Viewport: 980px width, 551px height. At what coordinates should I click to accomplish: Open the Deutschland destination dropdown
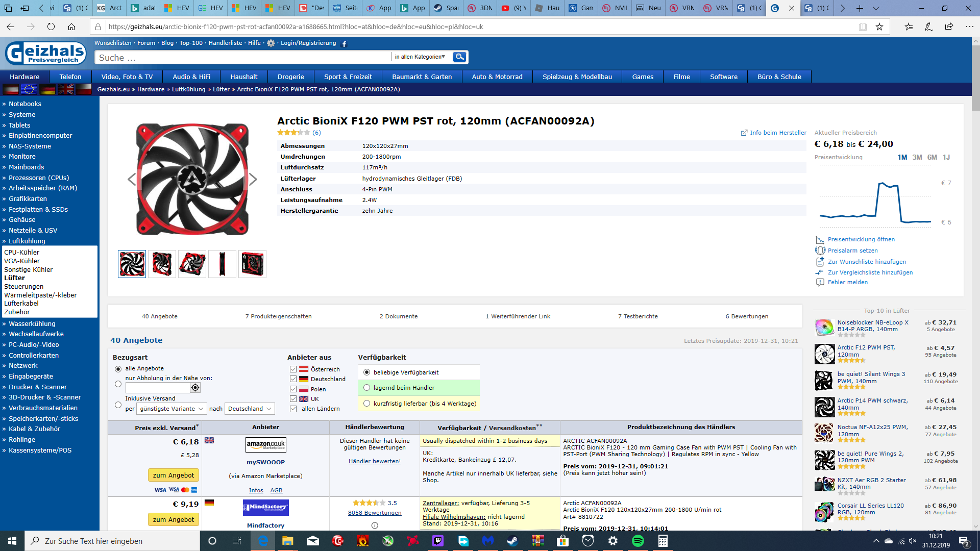(250, 409)
